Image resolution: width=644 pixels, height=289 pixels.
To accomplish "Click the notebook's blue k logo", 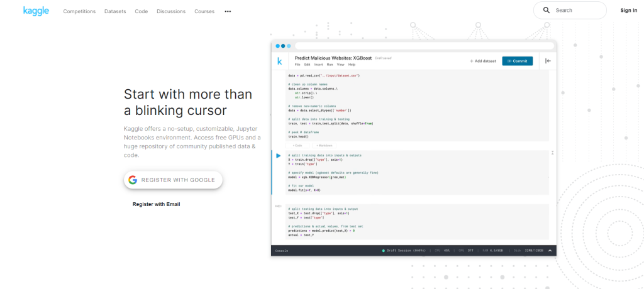I will (280, 61).
